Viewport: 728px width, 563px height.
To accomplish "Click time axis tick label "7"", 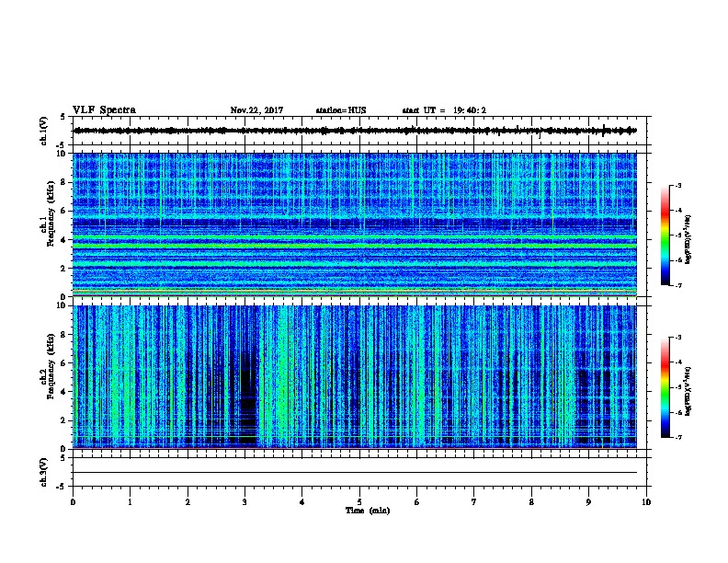I will [474, 502].
